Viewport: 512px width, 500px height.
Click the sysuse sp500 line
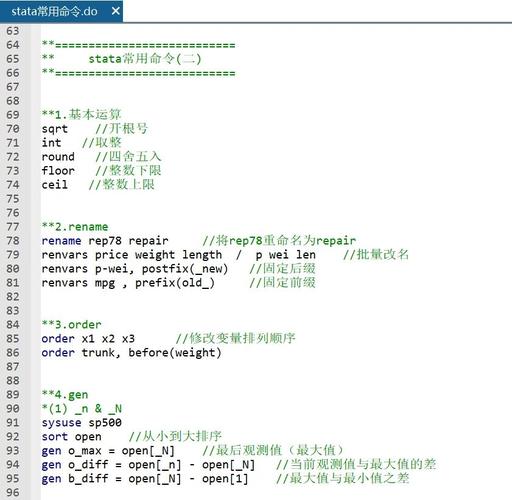(x=82, y=423)
